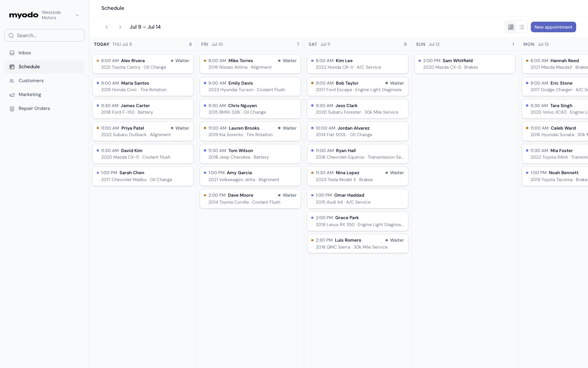This screenshot has height=368, width=588.
Task: Go to next week arrow
Action: click(120, 27)
